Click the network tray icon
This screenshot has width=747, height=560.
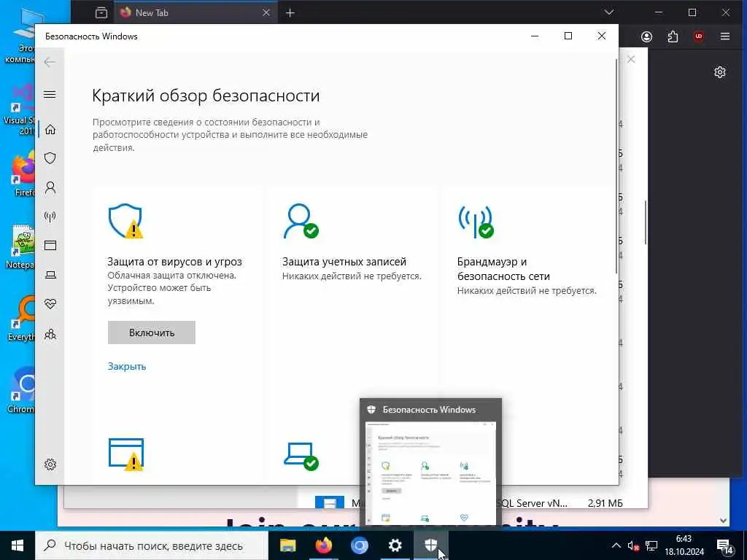tap(651, 545)
